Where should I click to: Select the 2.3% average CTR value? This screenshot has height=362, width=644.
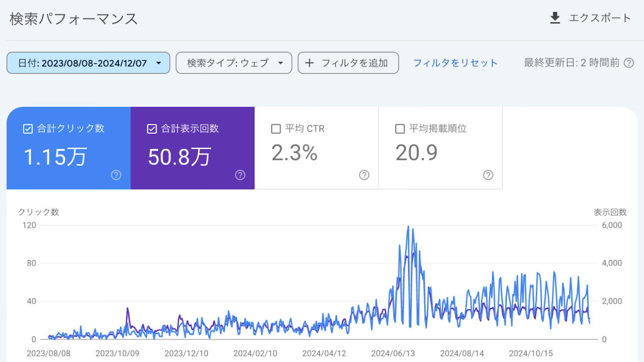294,153
